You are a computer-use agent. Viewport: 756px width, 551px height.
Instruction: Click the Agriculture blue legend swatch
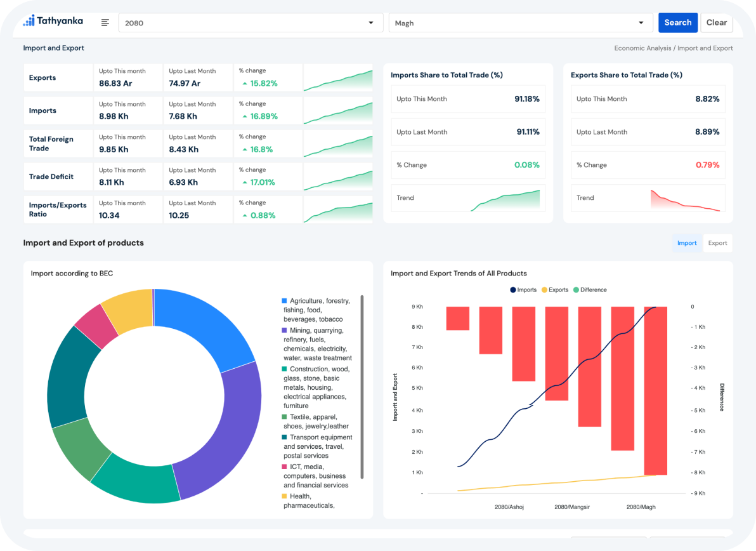(285, 301)
